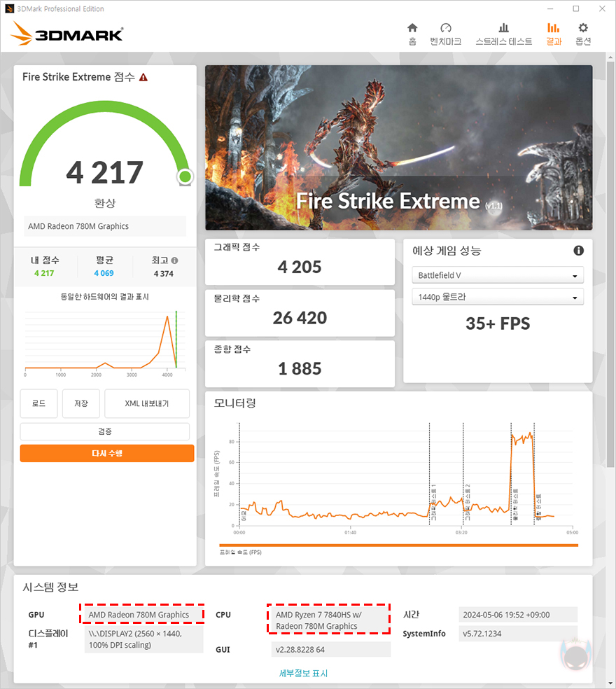Click the SystemInfo version v5.72.1234
Image resolution: width=616 pixels, height=689 pixels.
(x=518, y=634)
